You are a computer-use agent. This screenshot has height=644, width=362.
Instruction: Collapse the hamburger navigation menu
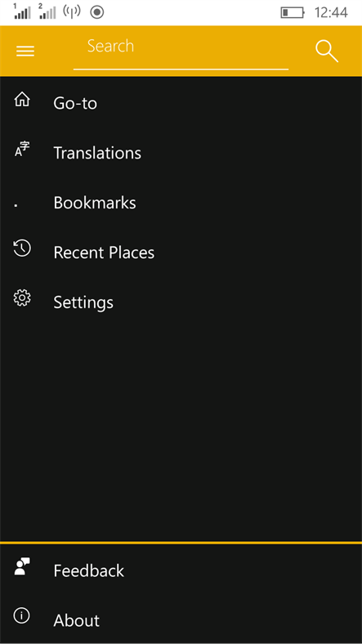click(x=25, y=51)
